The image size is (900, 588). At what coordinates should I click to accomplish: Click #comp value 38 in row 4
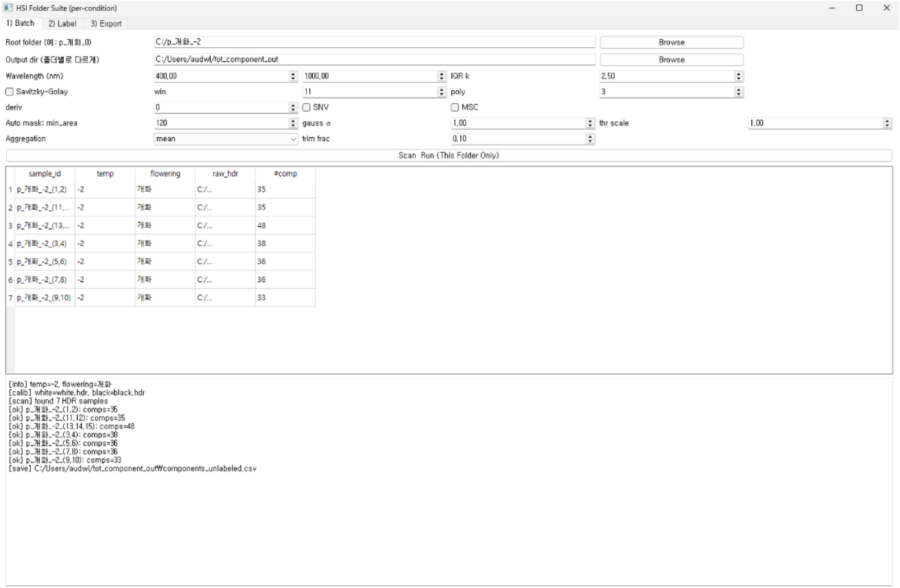point(285,243)
